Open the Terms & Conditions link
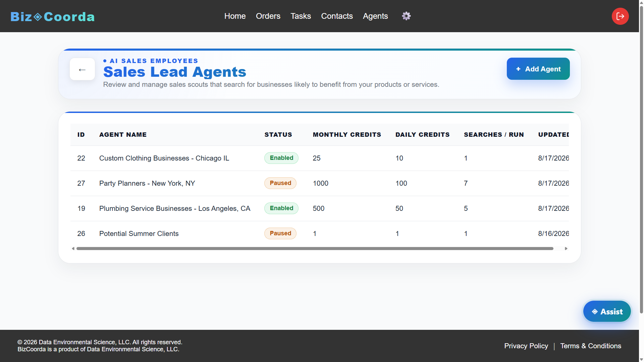Viewport: 644px width, 362px height. [591, 346]
